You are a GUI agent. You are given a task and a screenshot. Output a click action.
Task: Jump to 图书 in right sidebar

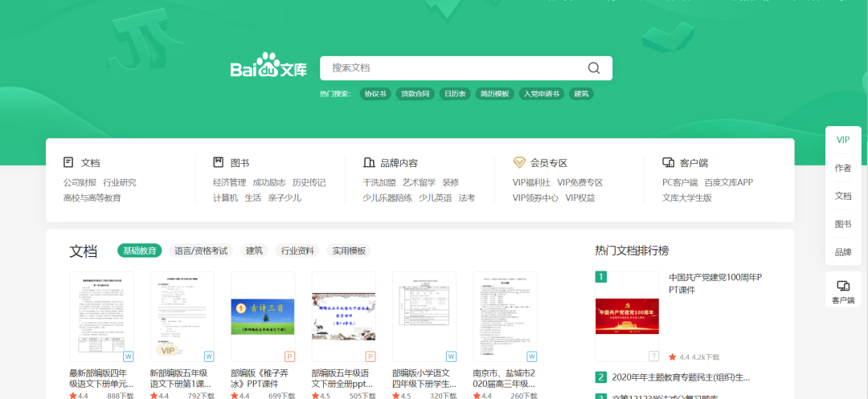[x=843, y=224]
